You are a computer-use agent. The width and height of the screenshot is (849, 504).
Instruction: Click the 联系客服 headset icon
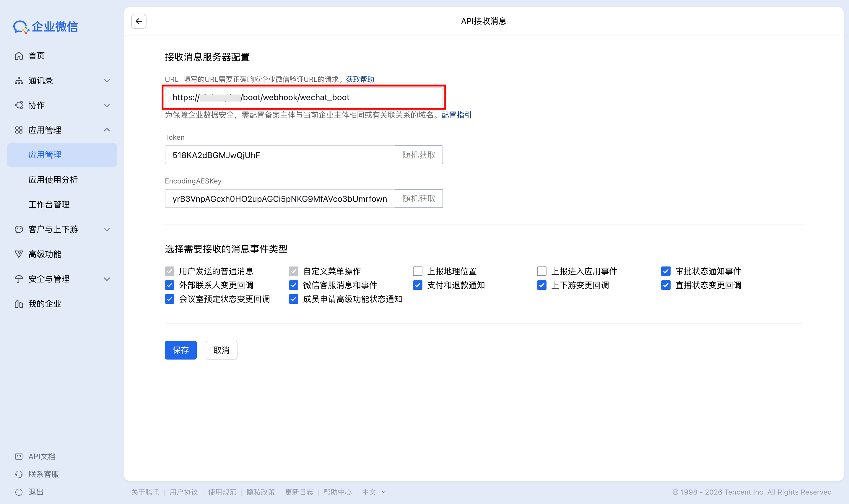(19, 474)
